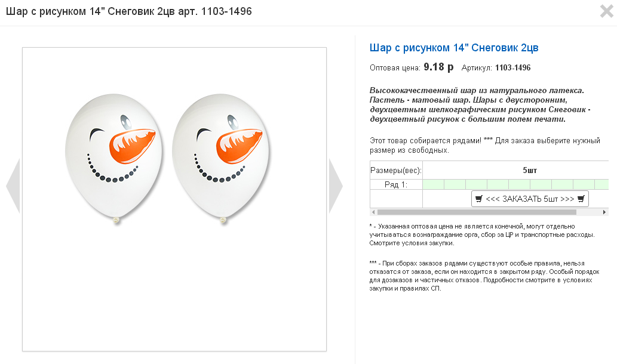Click the table scrollbar's right arrow
The image size is (617, 364).
pos(604,212)
